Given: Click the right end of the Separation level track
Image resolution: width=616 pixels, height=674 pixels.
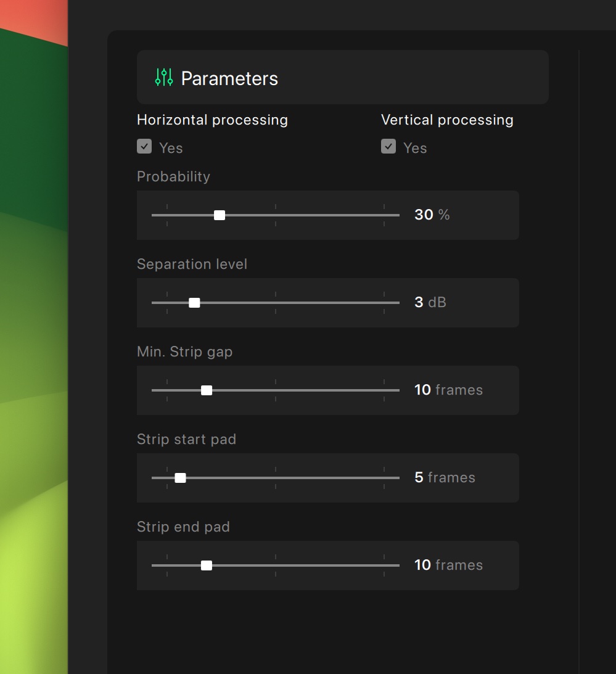Looking at the screenshot, I should [x=398, y=303].
